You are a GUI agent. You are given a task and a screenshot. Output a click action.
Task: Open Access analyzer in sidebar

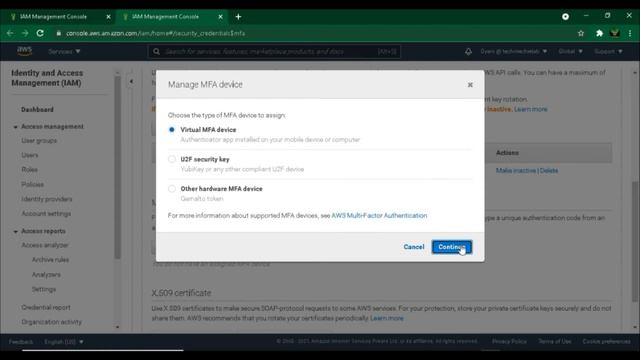[x=45, y=245]
